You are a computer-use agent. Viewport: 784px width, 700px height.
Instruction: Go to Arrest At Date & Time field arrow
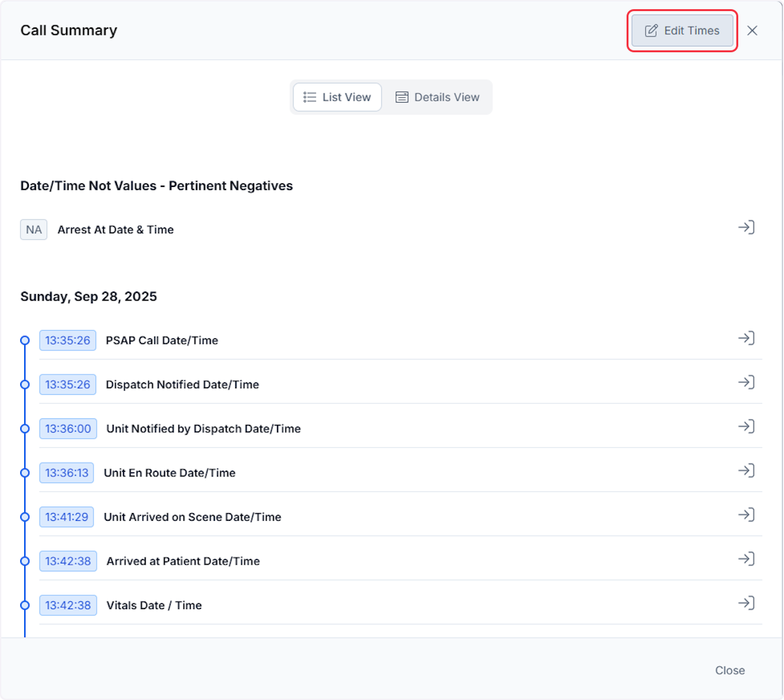[x=746, y=227]
